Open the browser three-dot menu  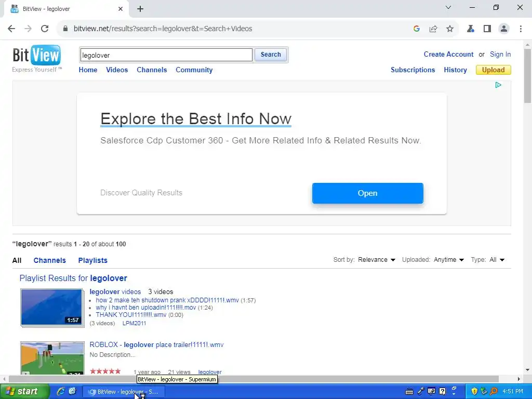(x=521, y=29)
